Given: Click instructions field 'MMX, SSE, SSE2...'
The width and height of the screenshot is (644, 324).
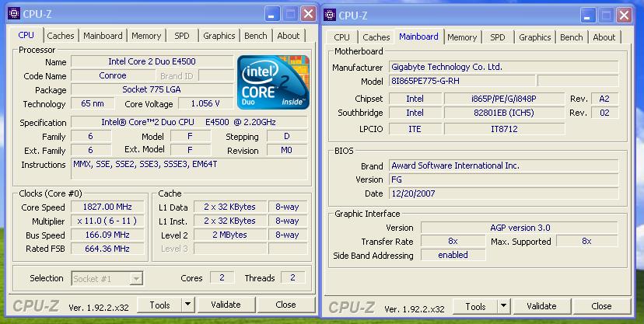Looking at the screenshot, I should click(189, 169).
